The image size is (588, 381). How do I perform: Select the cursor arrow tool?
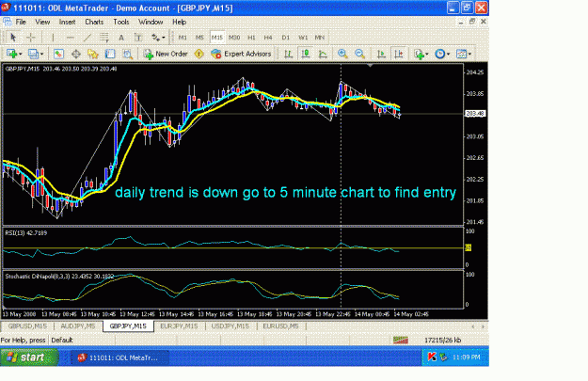[x=13, y=37]
